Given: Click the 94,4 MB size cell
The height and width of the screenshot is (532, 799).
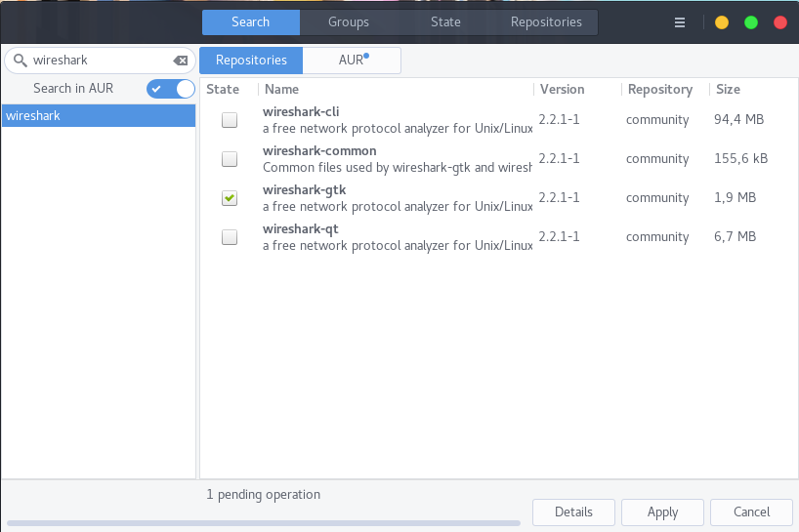Looking at the screenshot, I should coord(738,120).
